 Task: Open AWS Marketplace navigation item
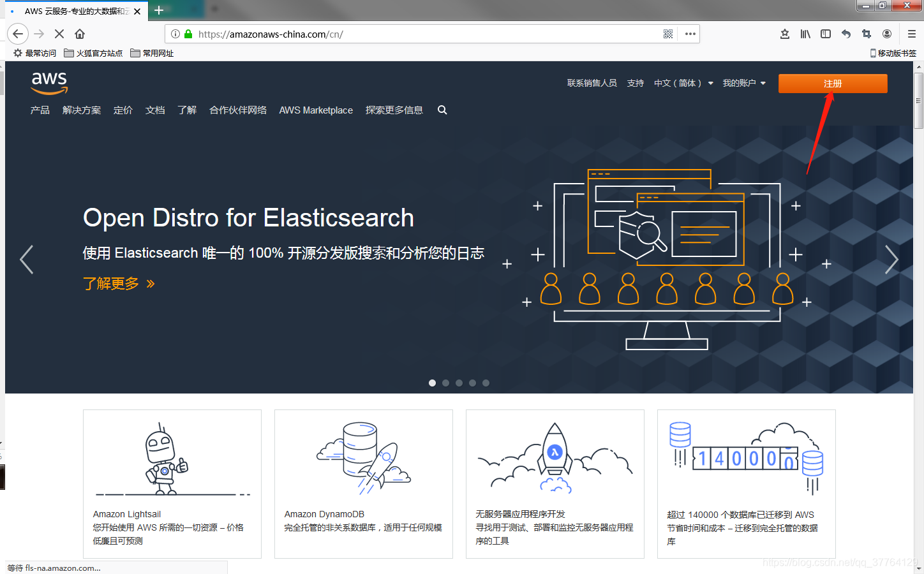tap(316, 110)
